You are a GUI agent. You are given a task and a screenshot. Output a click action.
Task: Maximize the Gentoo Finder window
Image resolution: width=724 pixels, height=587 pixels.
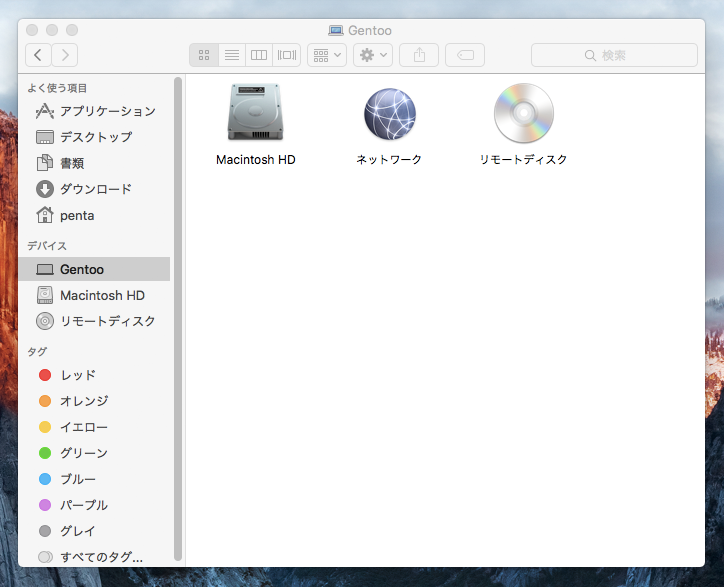72,30
